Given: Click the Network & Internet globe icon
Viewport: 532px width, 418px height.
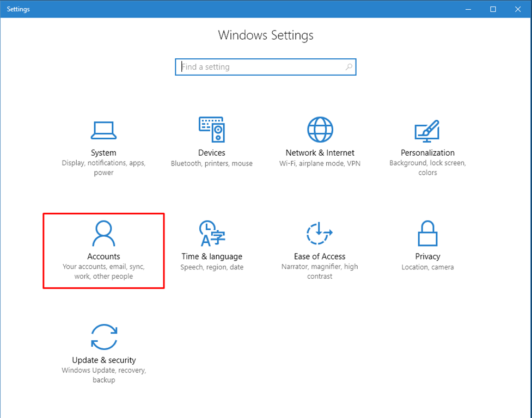Looking at the screenshot, I should point(320,130).
